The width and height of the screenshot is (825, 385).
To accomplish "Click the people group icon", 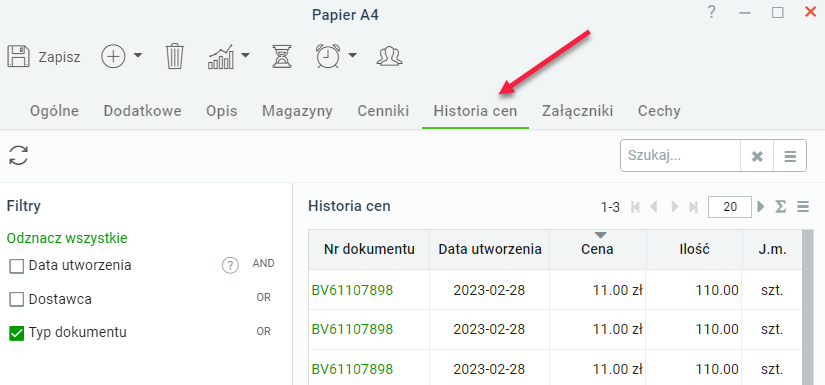I will click(x=389, y=56).
